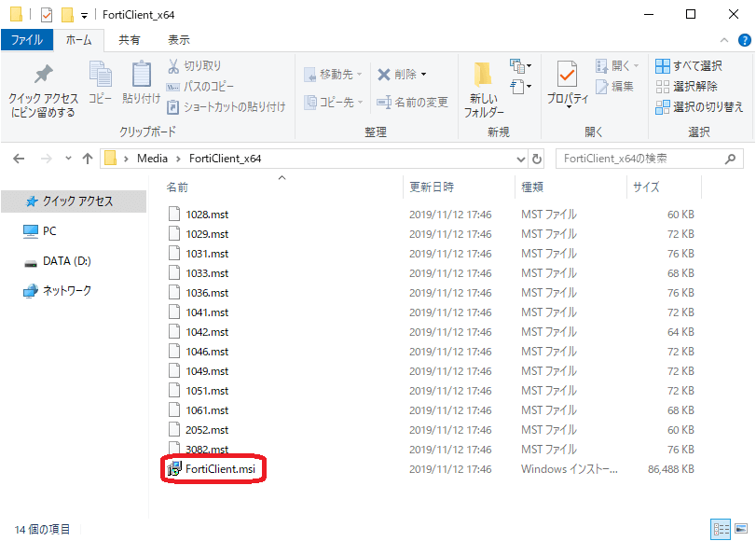Click the Copy icon in ribbon
This screenshot has height=541, width=756.
pyautogui.click(x=100, y=75)
